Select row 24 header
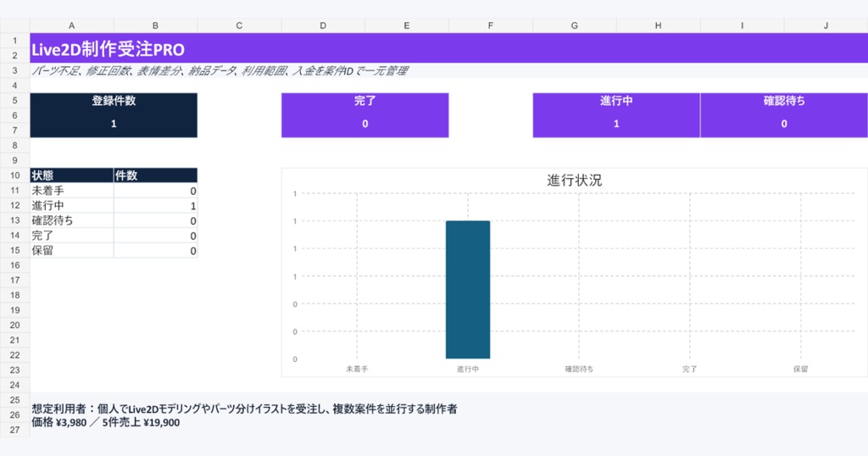 [x=15, y=385]
